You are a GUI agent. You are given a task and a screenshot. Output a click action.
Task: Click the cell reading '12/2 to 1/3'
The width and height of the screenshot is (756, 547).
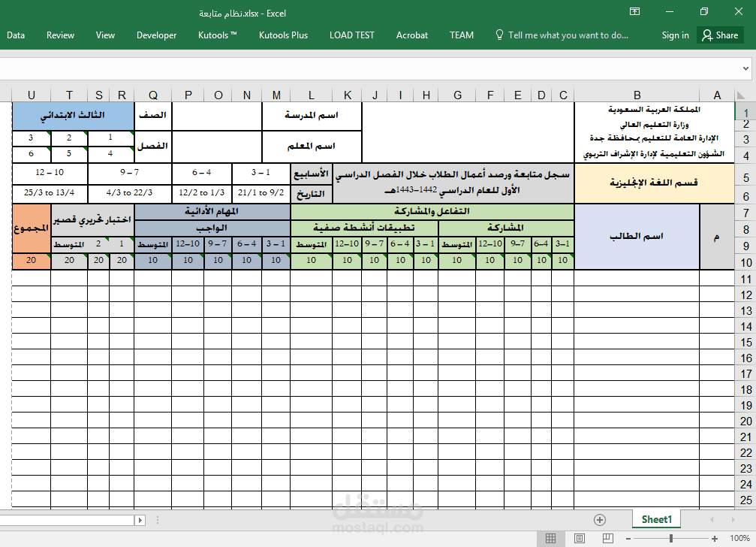201,192
